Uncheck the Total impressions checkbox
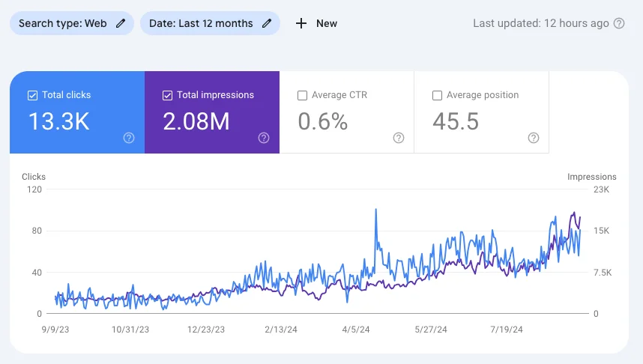 point(167,95)
